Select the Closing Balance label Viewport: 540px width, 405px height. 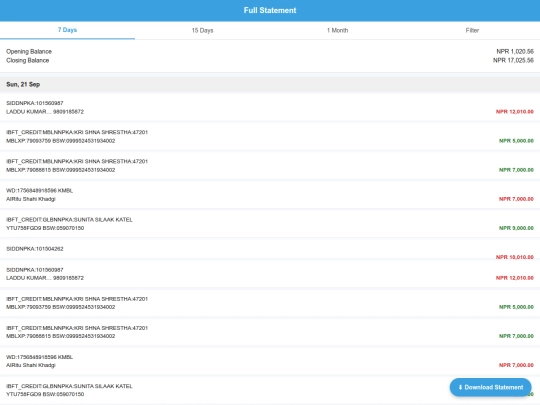(x=28, y=60)
